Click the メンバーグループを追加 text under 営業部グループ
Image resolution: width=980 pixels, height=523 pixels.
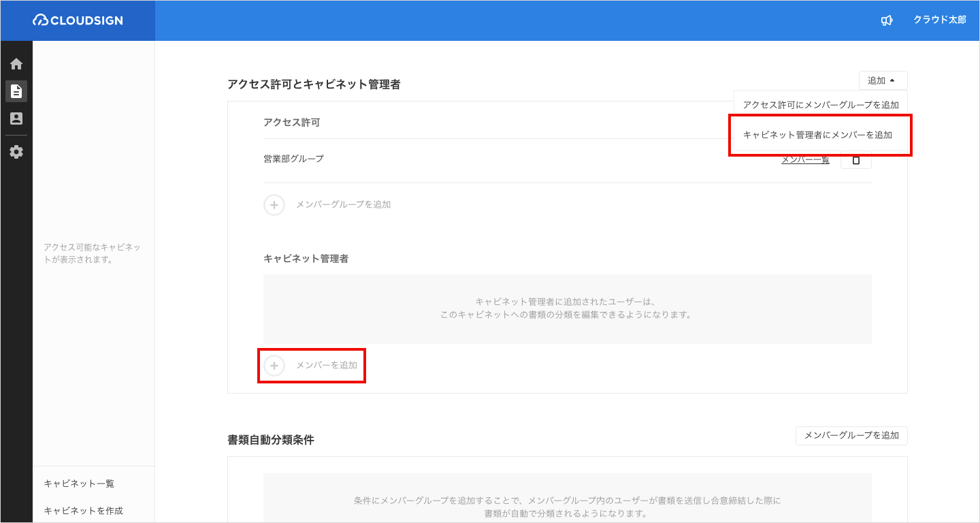[x=343, y=204]
